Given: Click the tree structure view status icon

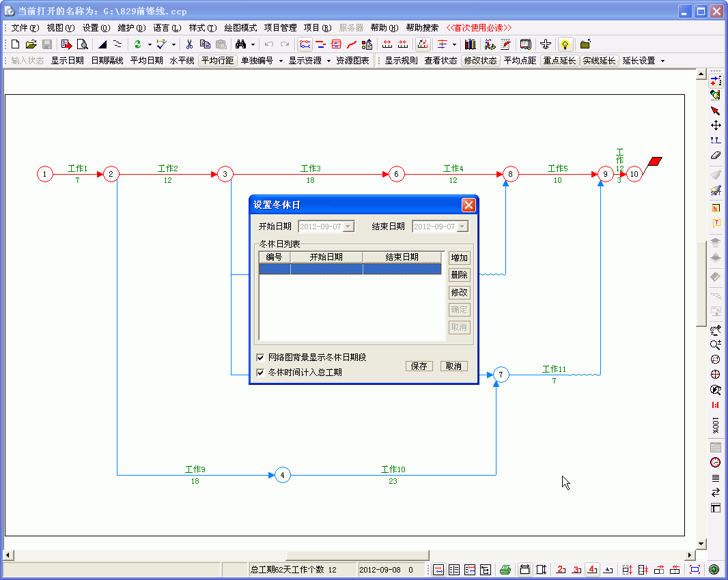Looking at the screenshot, I should [486, 569].
